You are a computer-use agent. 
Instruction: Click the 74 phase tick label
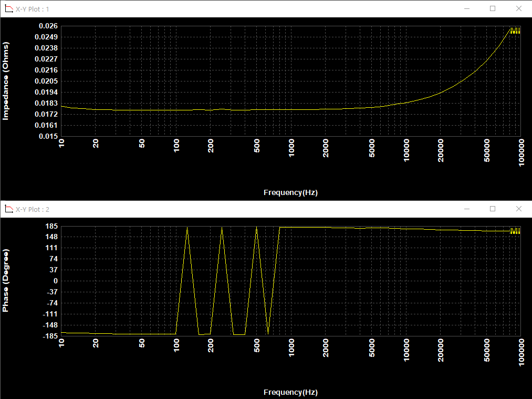[54, 259]
